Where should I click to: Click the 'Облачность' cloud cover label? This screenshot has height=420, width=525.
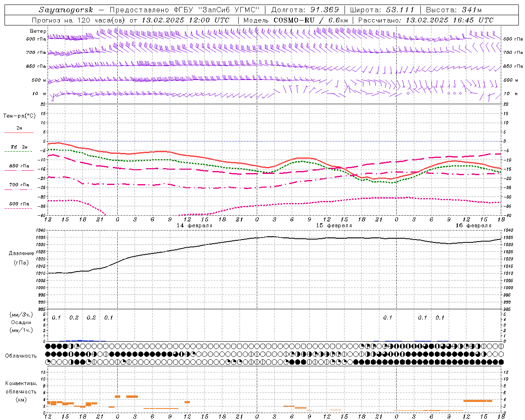click(21, 356)
